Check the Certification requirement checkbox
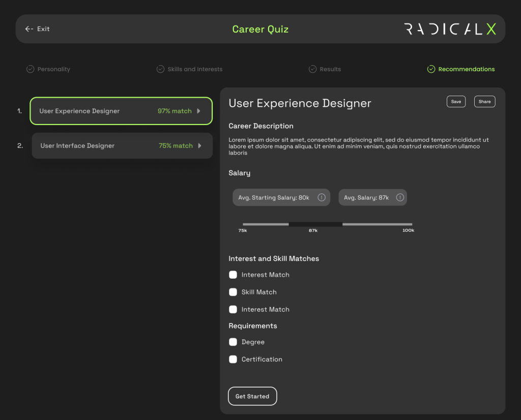Image resolution: width=521 pixels, height=420 pixels. point(233,359)
